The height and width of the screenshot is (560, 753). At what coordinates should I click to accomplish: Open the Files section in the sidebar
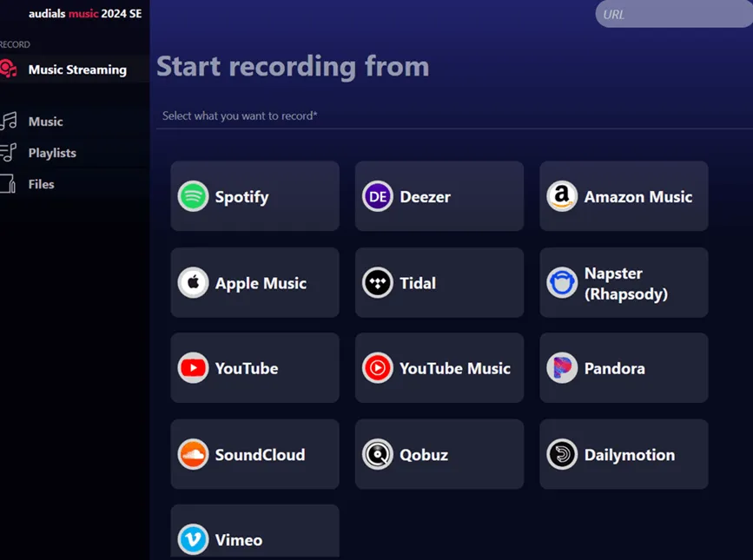(10, 184)
